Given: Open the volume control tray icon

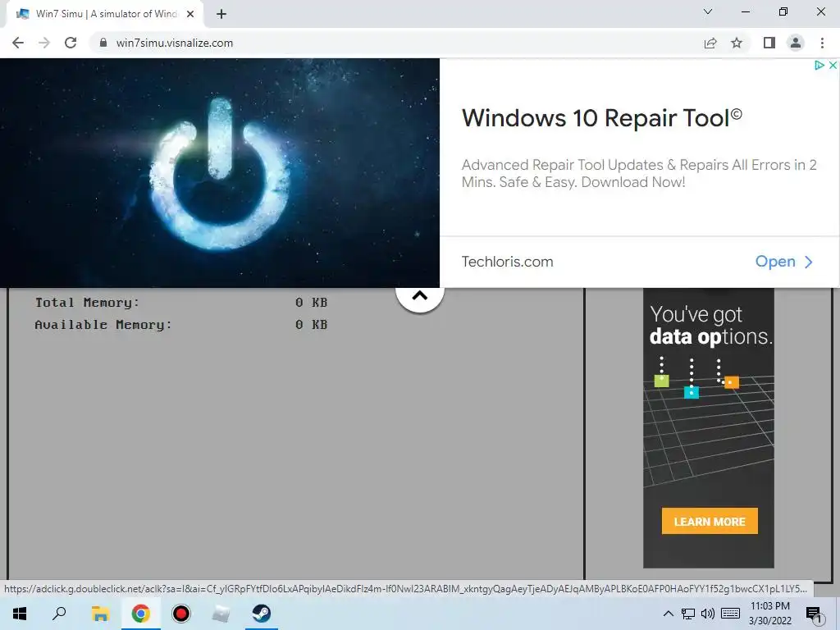Looking at the screenshot, I should [x=707, y=614].
